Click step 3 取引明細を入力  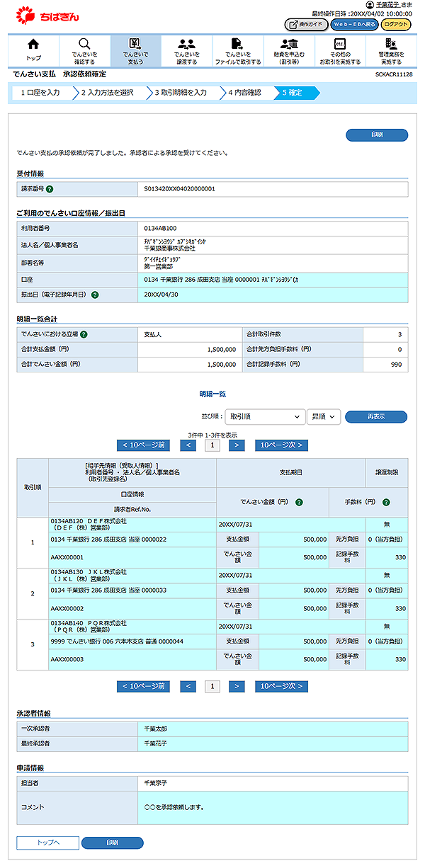click(x=181, y=93)
